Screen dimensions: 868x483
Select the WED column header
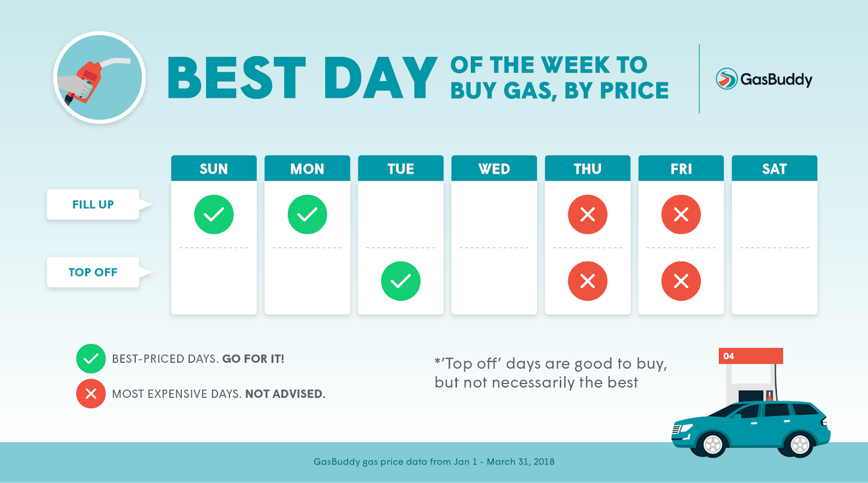pyautogui.click(x=494, y=169)
